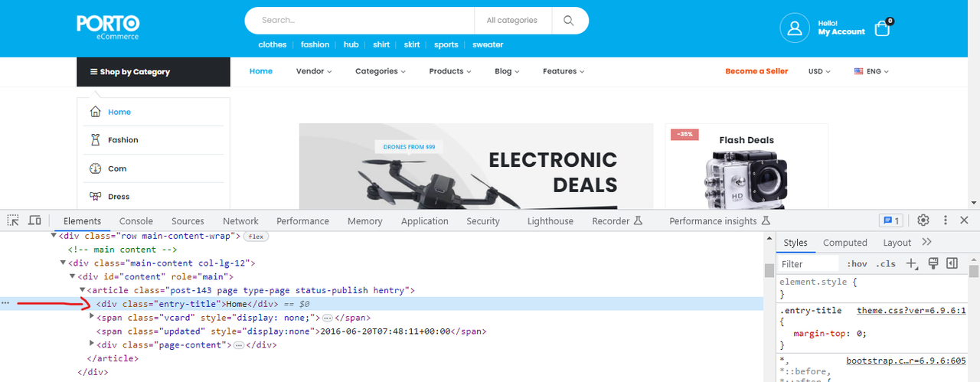Click the three dots beside the selected element row

pos(5,303)
